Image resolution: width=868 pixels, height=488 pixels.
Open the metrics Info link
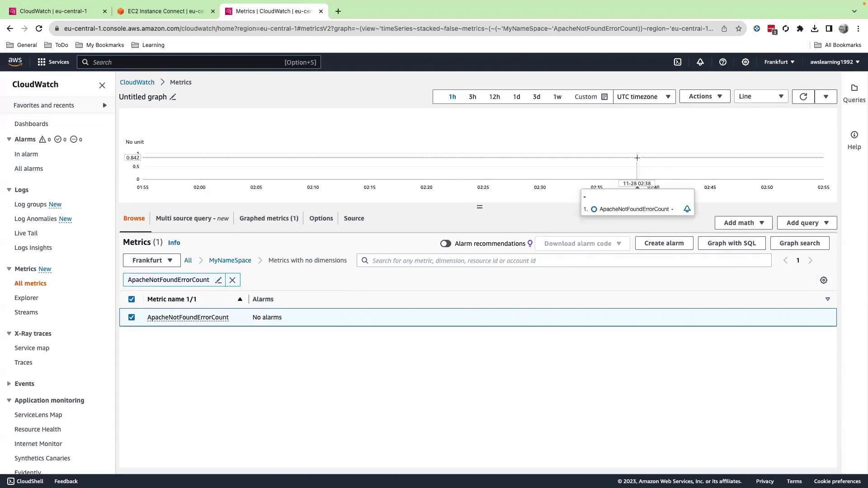(174, 243)
